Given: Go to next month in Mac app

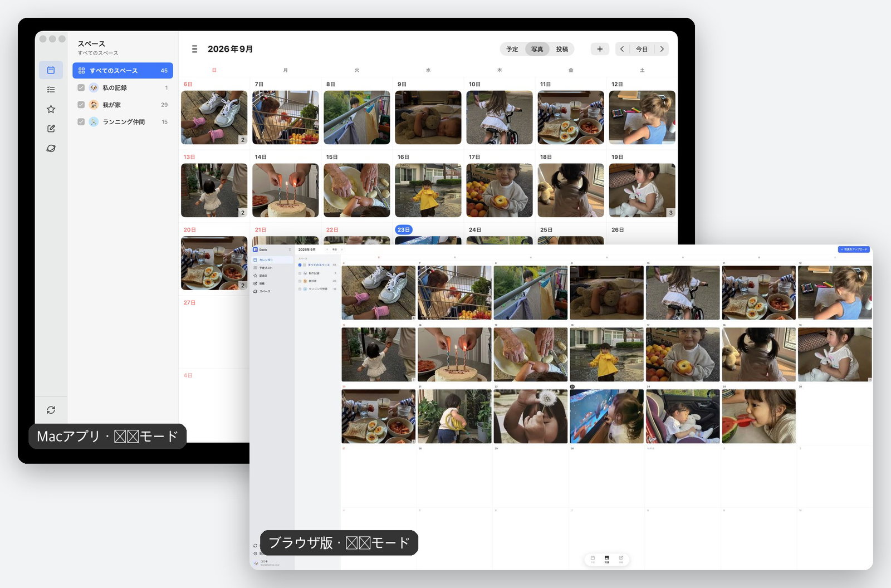Looking at the screenshot, I should point(662,49).
